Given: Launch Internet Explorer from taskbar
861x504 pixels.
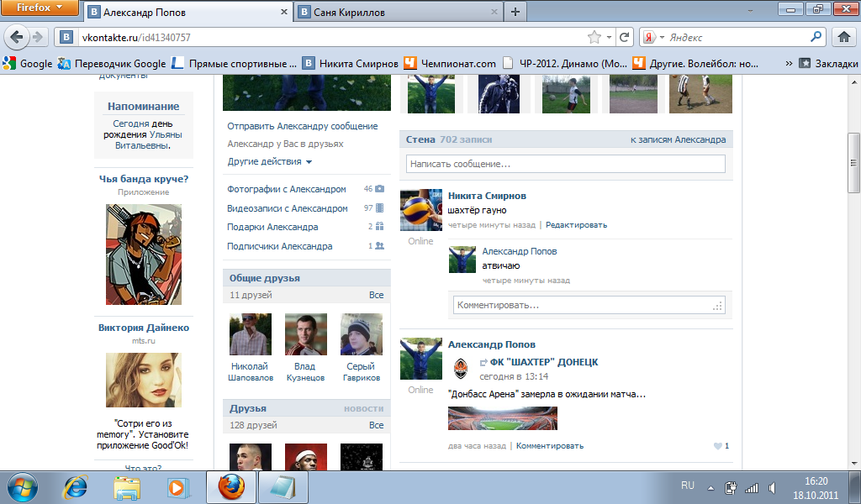Looking at the screenshot, I should click(x=75, y=487).
